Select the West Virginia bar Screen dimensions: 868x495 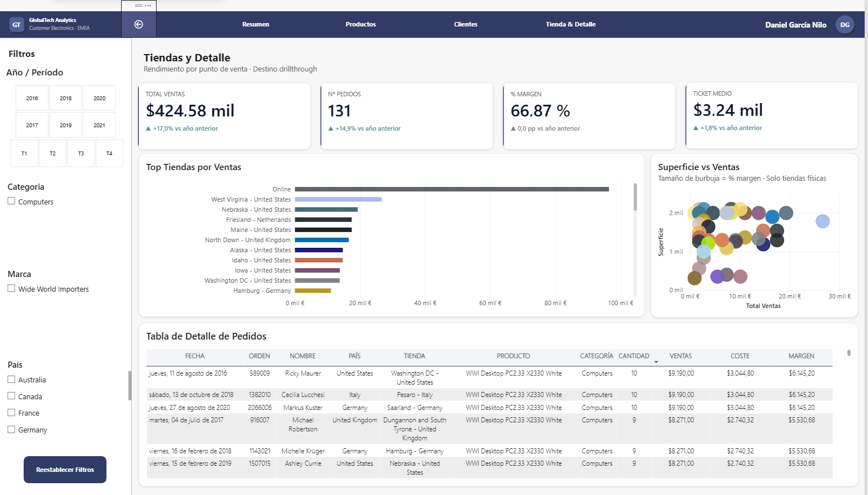[338, 199]
